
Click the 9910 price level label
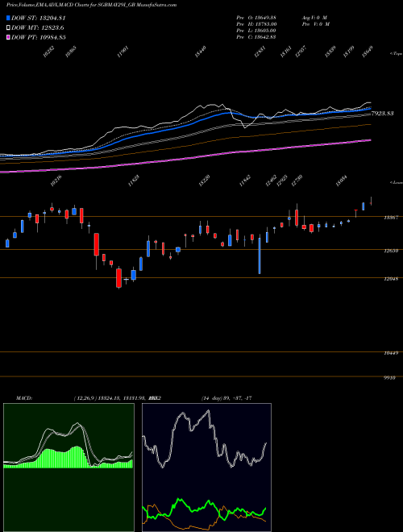(x=390, y=377)
